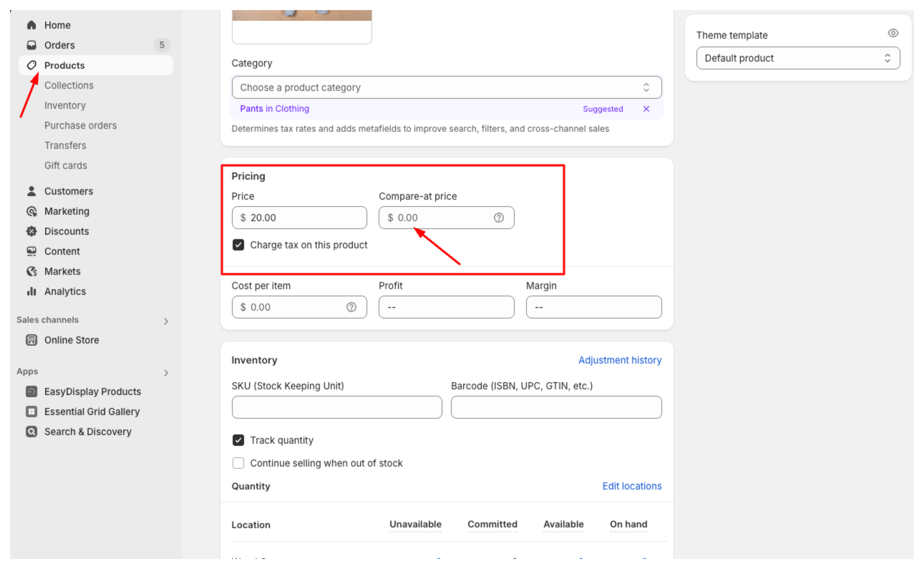
Task: Open Orders via its sidebar icon
Action: coord(31,45)
